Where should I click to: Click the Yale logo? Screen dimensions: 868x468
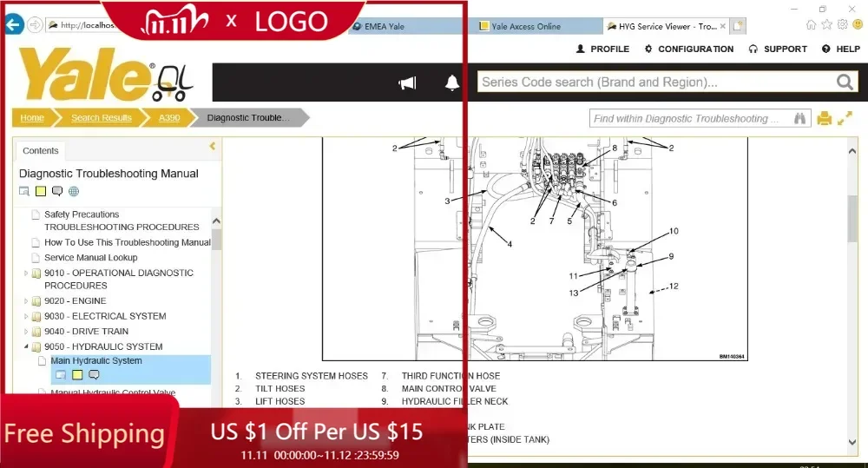[105, 75]
